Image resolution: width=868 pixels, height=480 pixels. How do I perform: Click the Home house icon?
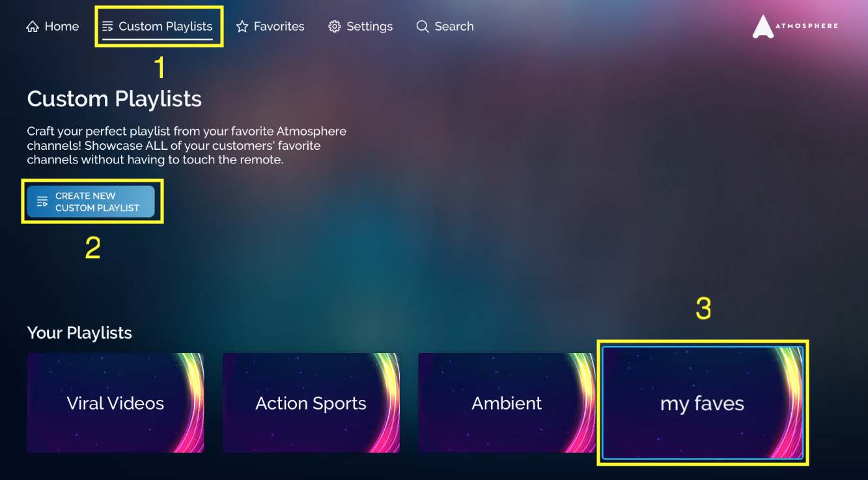tap(33, 27)
